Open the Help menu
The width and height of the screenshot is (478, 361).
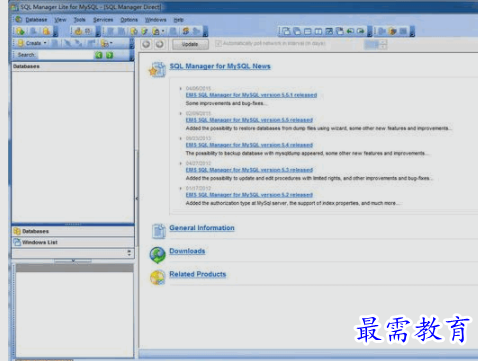point(178,20)
